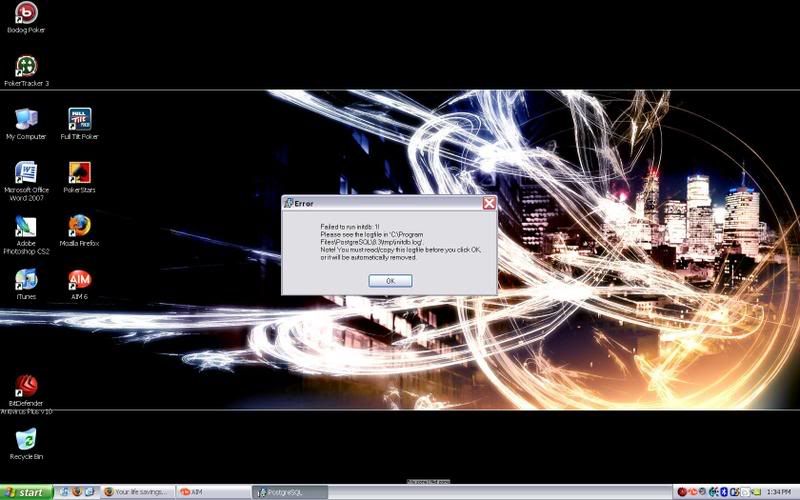Image resolution: width=800 pixels, height=500 pixels.
Task: Click OK in the Error dialog
Action: point(390,281)
